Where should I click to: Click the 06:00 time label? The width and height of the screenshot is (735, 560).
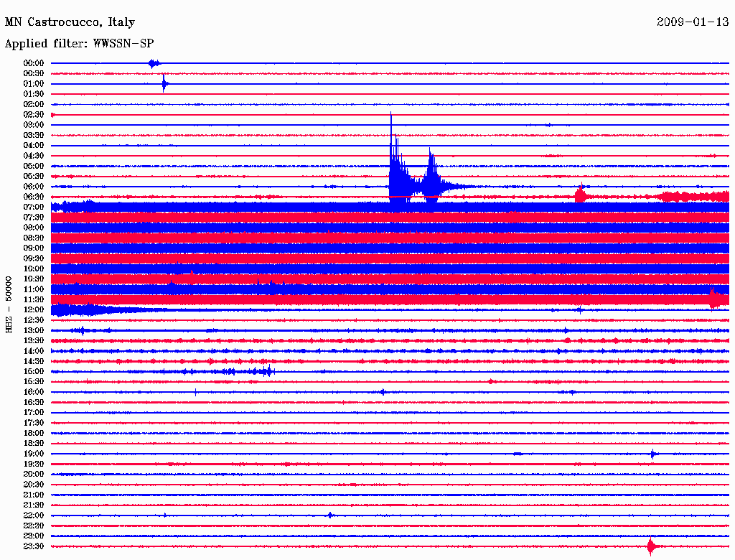tap(34, 186)
